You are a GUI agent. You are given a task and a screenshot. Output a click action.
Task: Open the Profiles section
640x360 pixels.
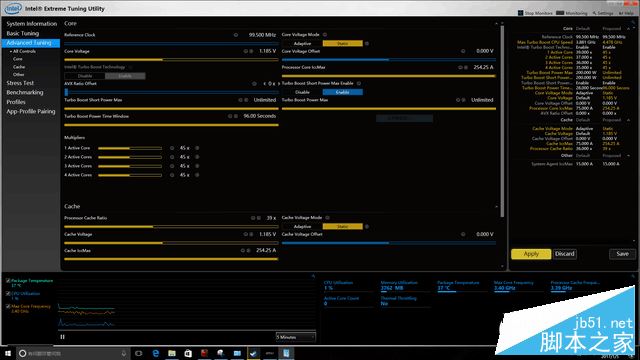click(x=16, y=102)
